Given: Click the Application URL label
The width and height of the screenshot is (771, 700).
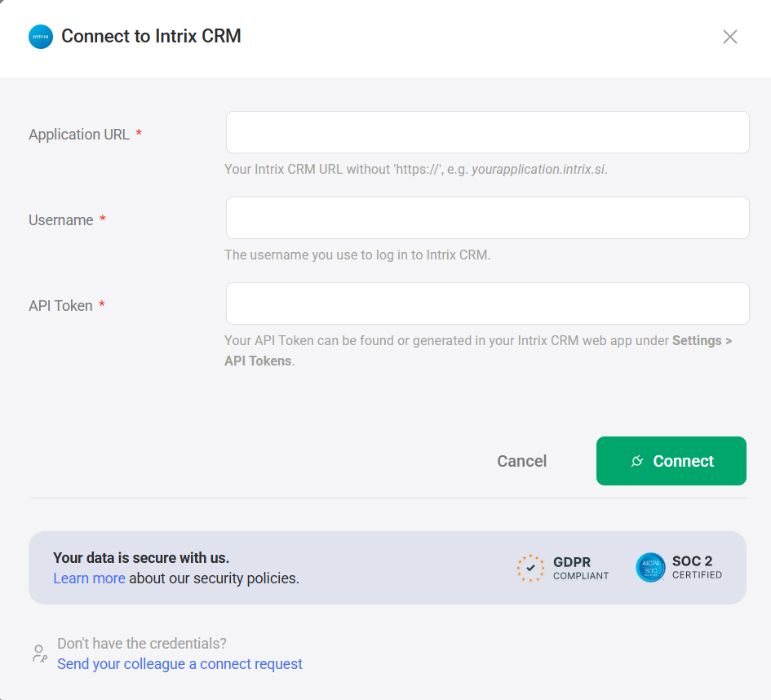Looking at the screenshot, I should point(78,134).
